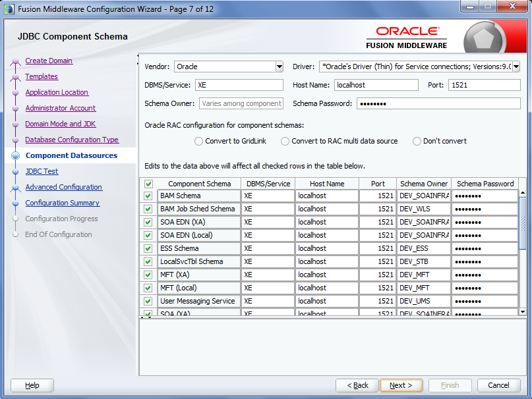This screenshot has height=399, width=532.
Task: Click the Schema Owner column header
Action: pos(424,184)
